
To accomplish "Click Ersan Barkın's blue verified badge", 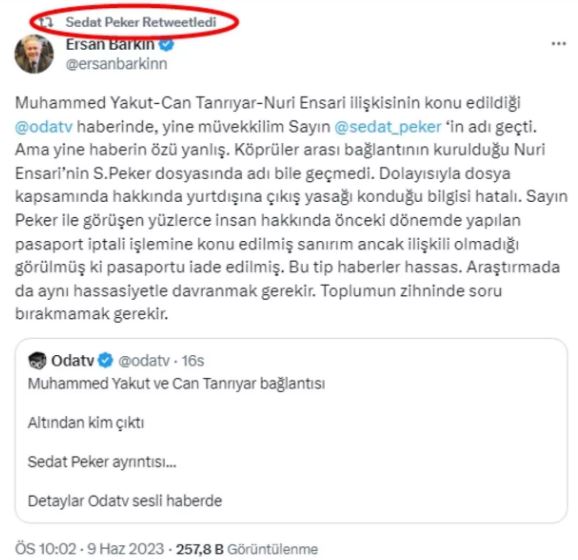I will point(166,45).
